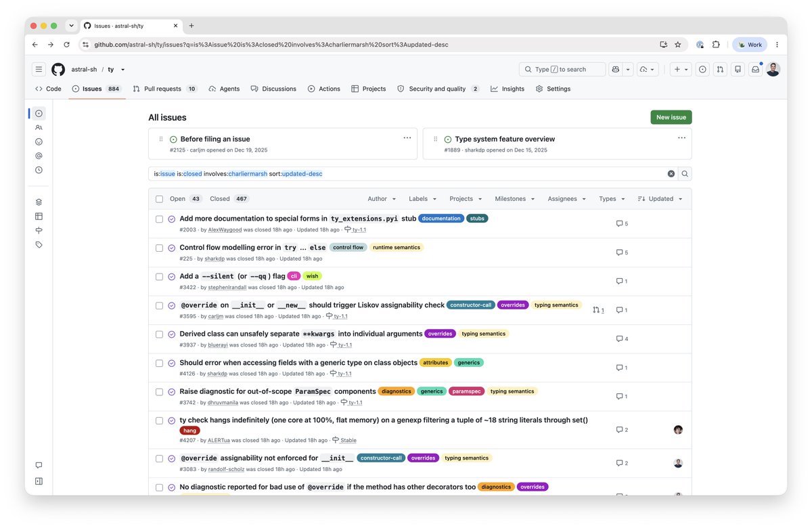Open the hamburger navigation menu
The width and height of the screenshot is (812, 528).
[x=39, y=69]
